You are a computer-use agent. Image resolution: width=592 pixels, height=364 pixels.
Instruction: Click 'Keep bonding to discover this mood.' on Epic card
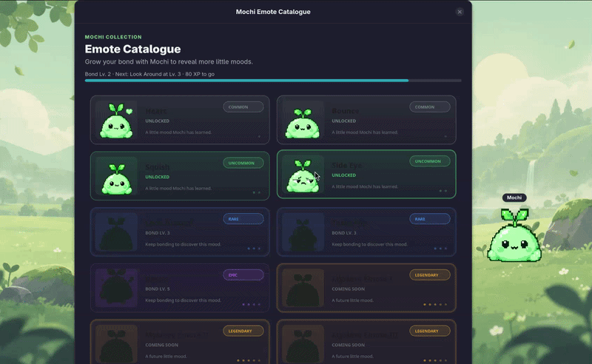click(x=183, y=300)
